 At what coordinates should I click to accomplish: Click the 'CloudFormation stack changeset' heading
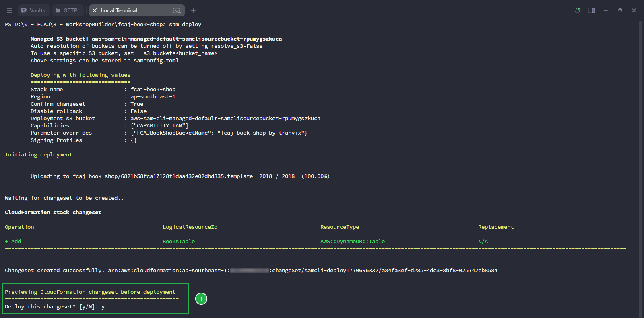tap(53, 213)
